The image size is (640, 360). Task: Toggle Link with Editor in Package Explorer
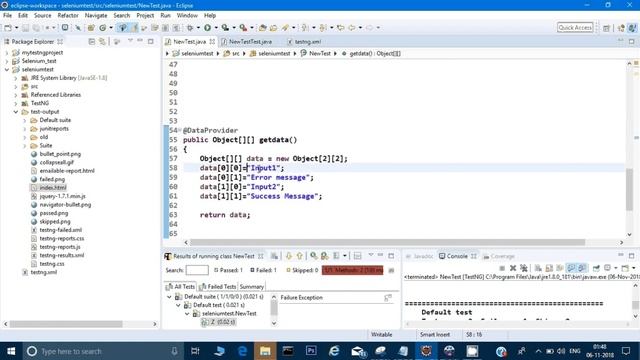coord(102,42)
